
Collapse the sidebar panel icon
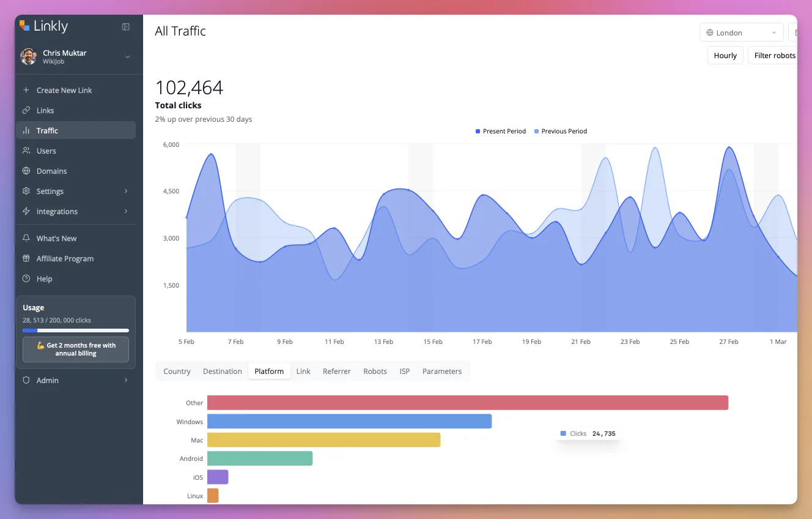[x=126, y=27]
